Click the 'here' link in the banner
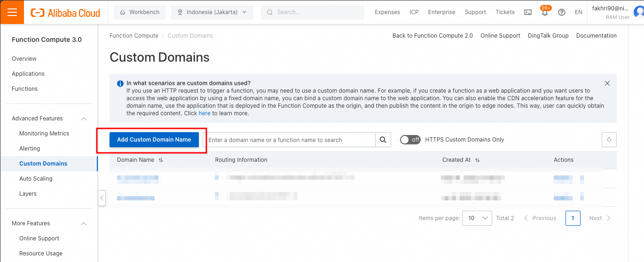 (x=204, y=113)
